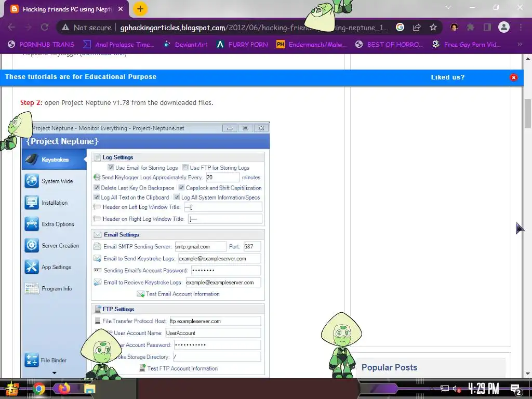Click Sending Email's Account Password field
532x399 pixels.
[226, 270]
